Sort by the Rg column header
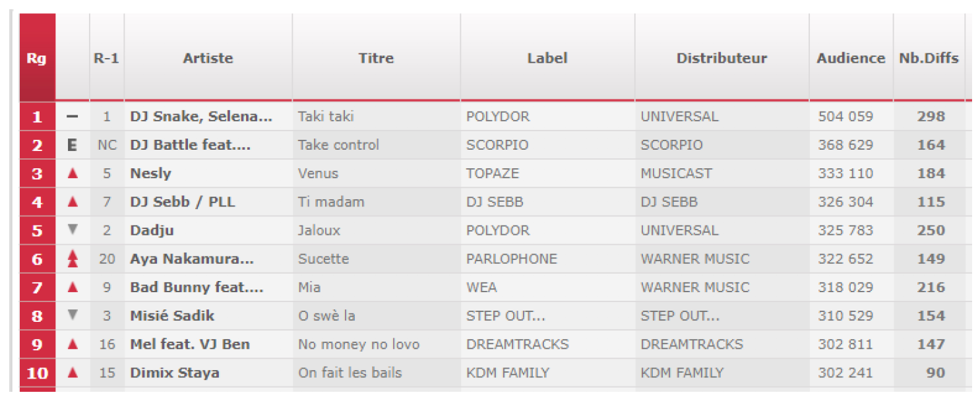 click(37, 58)
